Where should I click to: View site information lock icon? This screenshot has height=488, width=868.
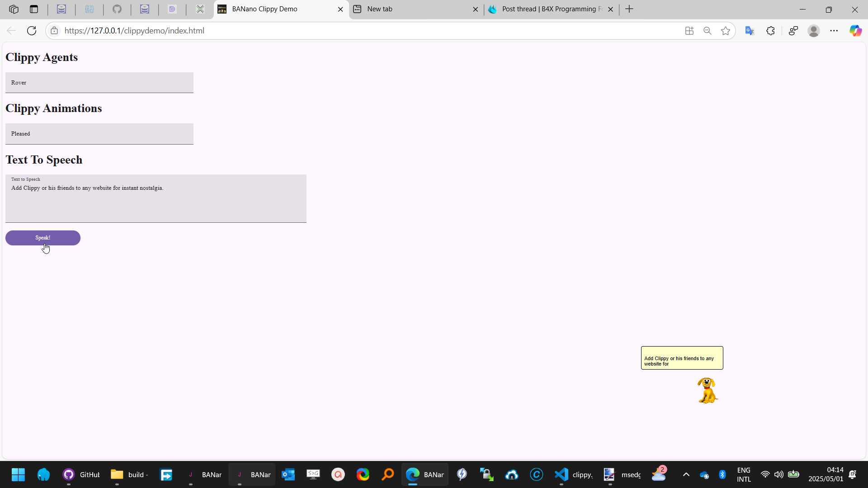pyautogui.click(x=54, y=31)
